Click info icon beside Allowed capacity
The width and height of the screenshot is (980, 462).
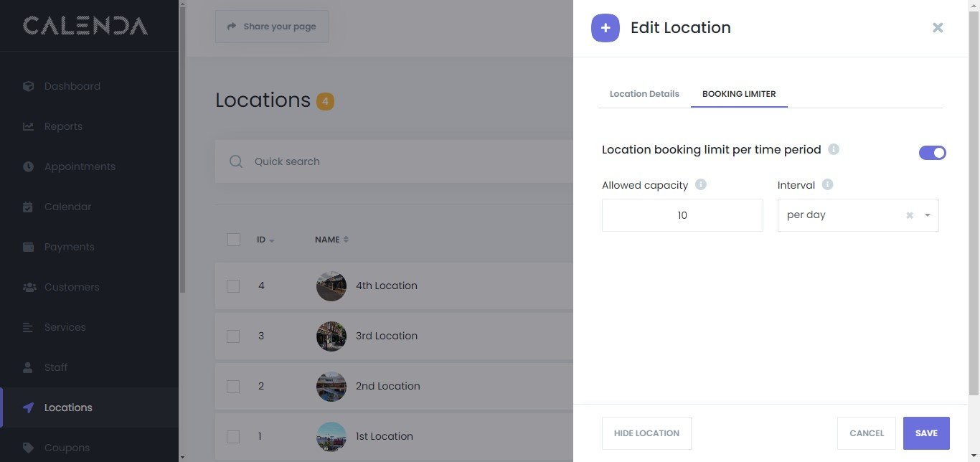[x=701, y=185]
